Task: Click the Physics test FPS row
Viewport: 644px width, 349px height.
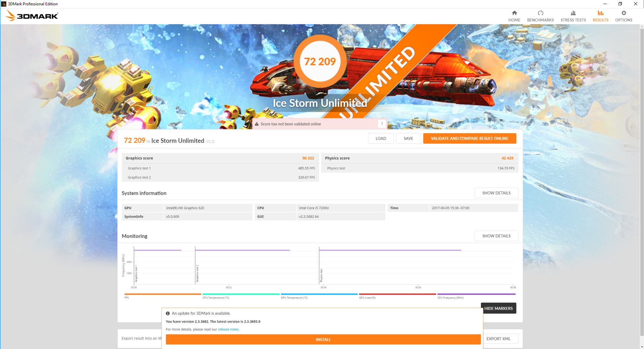Action: coord(420,168)
